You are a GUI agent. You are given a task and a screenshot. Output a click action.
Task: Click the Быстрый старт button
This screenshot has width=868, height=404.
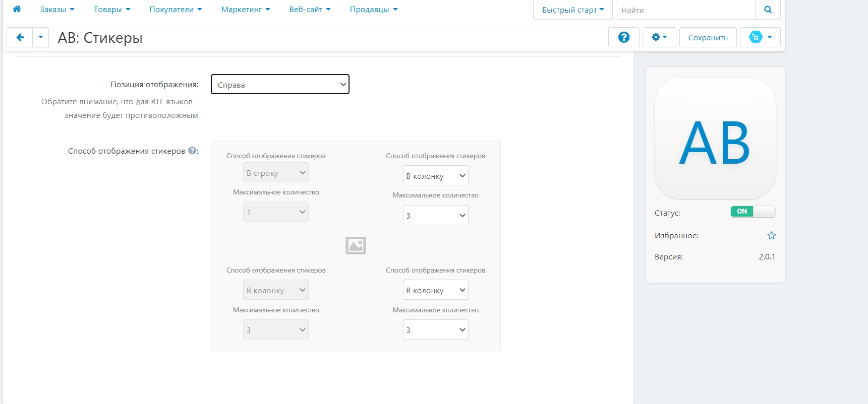[x=572, y=10]
